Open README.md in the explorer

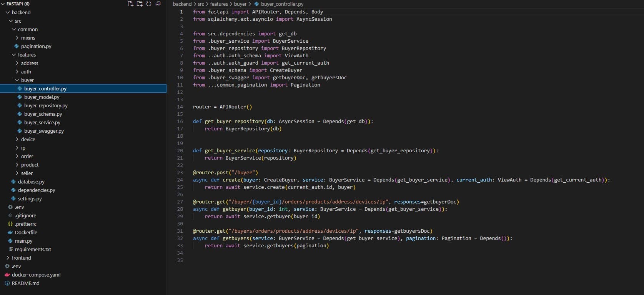pyautogui.click(x=25, y=283)
